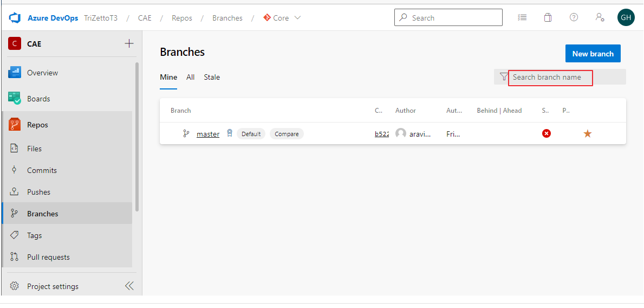Click Branches in the breadcrumb
The width and height of the screenshot is (644, 308).
[x=227, y=18]
